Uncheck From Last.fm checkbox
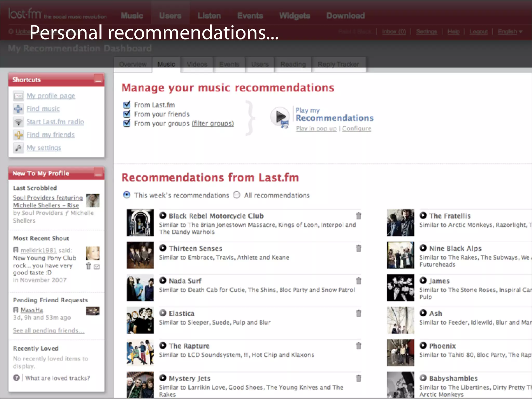The height and width of the screenshot is (399, 532). click(x=127, y=105)
